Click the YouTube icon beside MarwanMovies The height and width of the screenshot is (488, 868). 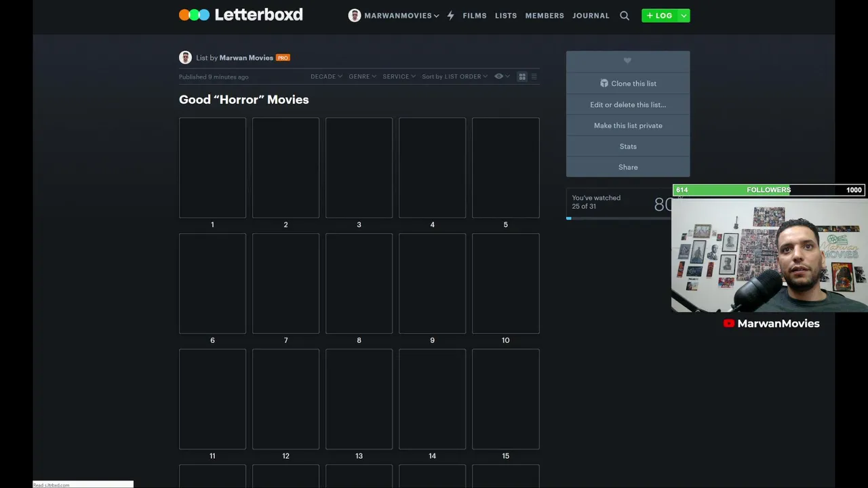coord(729,323)
